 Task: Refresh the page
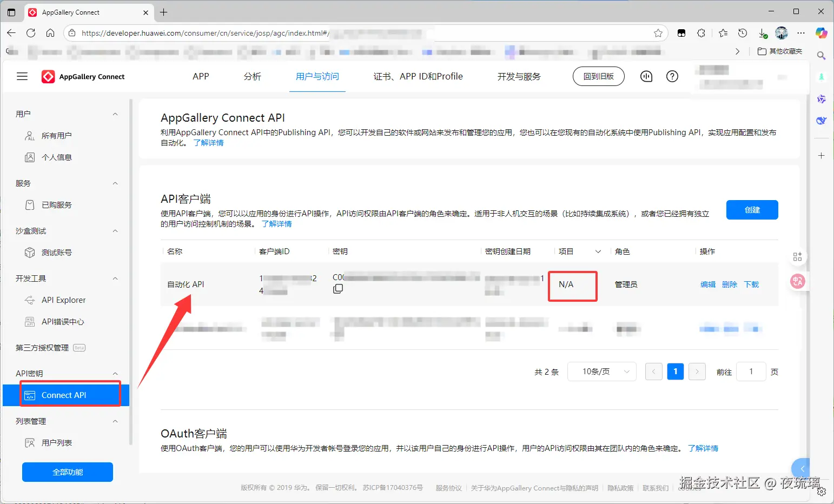click(31, 33)
